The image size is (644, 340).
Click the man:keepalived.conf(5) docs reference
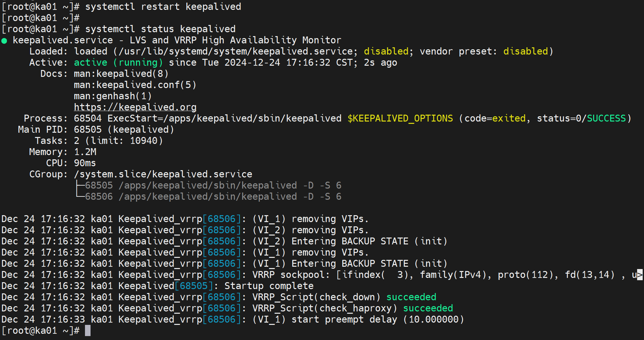coord(135,85)
